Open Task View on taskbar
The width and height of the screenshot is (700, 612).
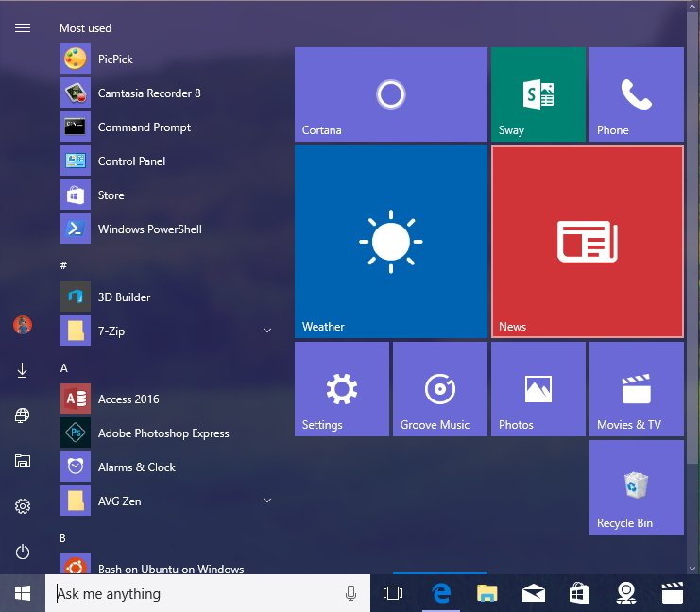[393, 593]
